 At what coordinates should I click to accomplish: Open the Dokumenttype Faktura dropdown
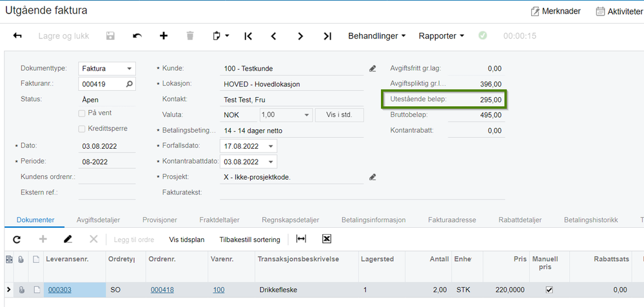click(x=129, y=68)
